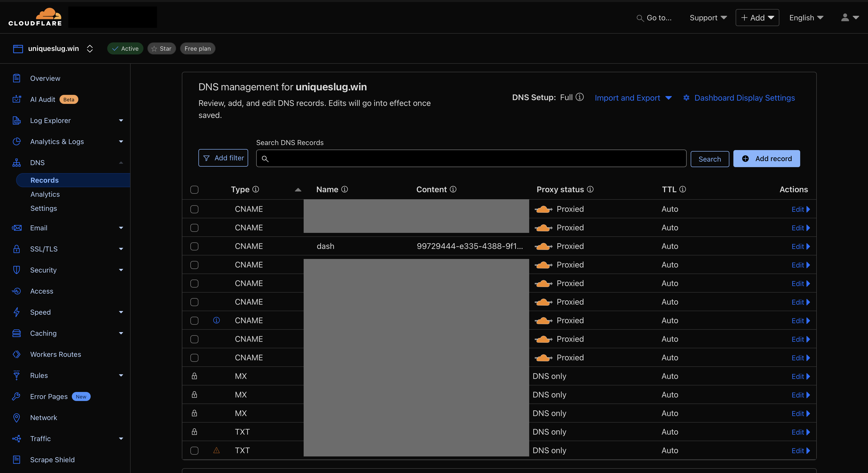Click the 99729444-e335-4388-9f1... content cell

(470, 246)
